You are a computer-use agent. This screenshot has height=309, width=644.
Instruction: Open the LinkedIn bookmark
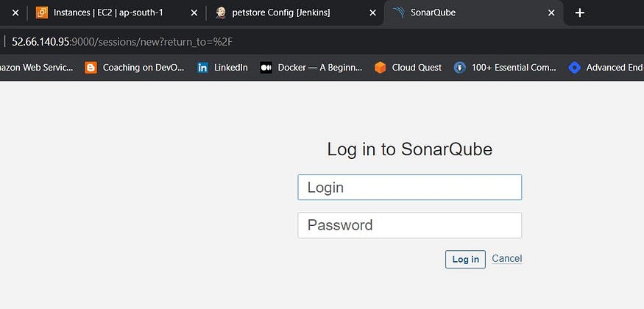click(x=222, y=67)
